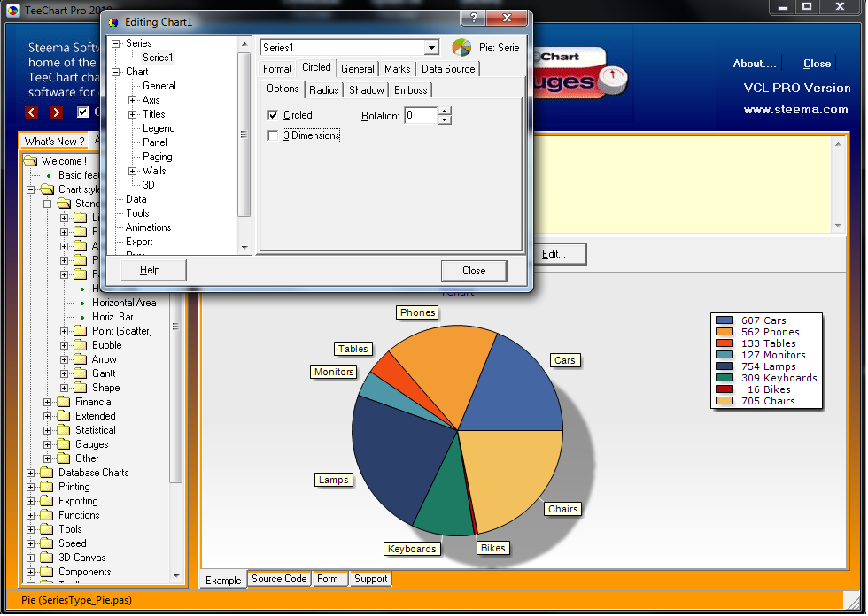Click the Bubble folder icon

(x=81, y=345)
